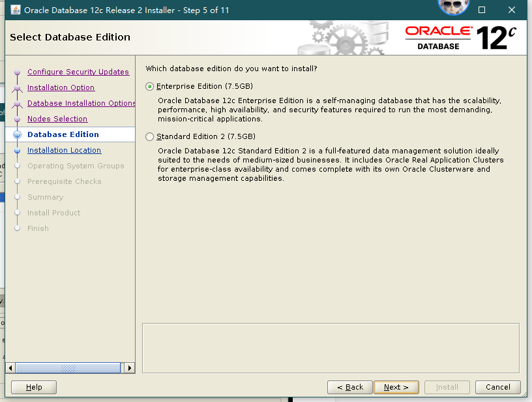
Task: Click the Configure Security Updates step bullet
Action: 18,72
